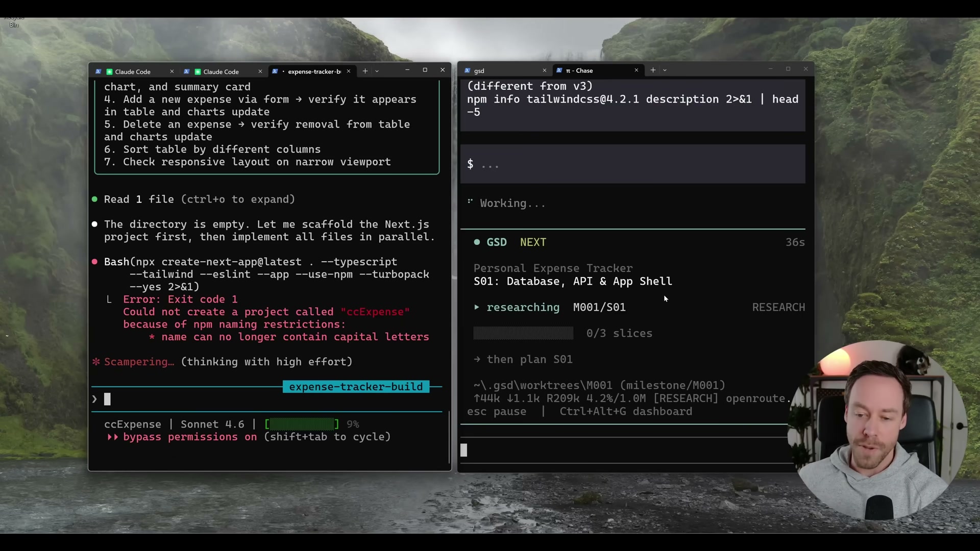Close the right terminal window
This screenshot has height=551, width=980.
tap(806, 69)
